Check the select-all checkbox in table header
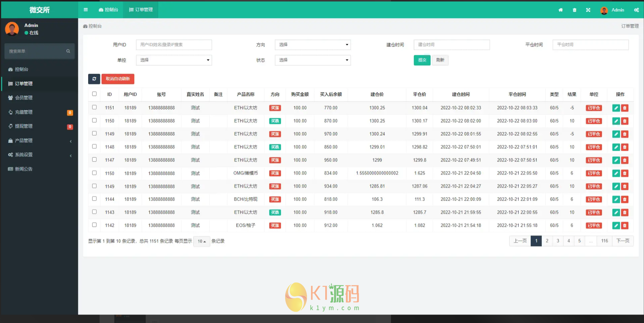Screen dimensions: 644x323 pyautogui.click(x=94, y=94)
